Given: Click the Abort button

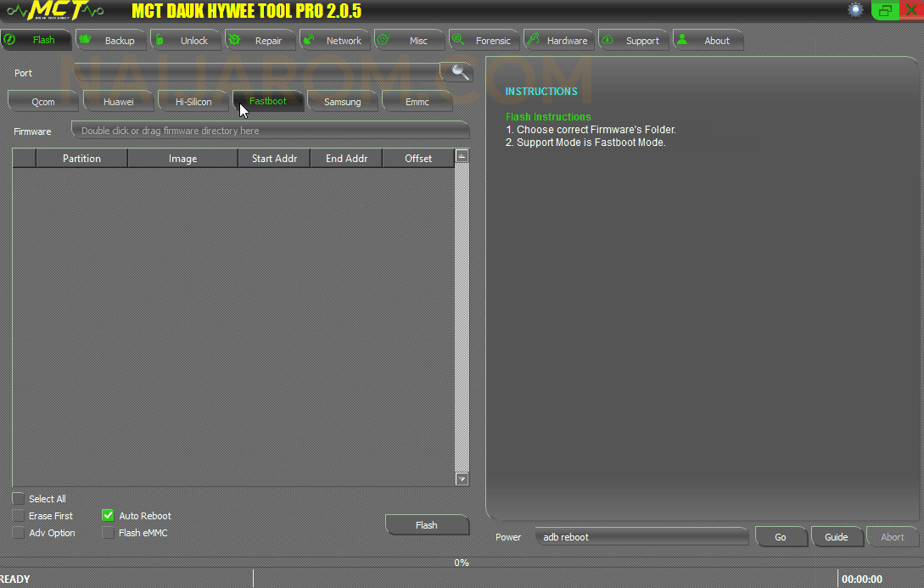Looking at the screenshot, I should (892, 537).
